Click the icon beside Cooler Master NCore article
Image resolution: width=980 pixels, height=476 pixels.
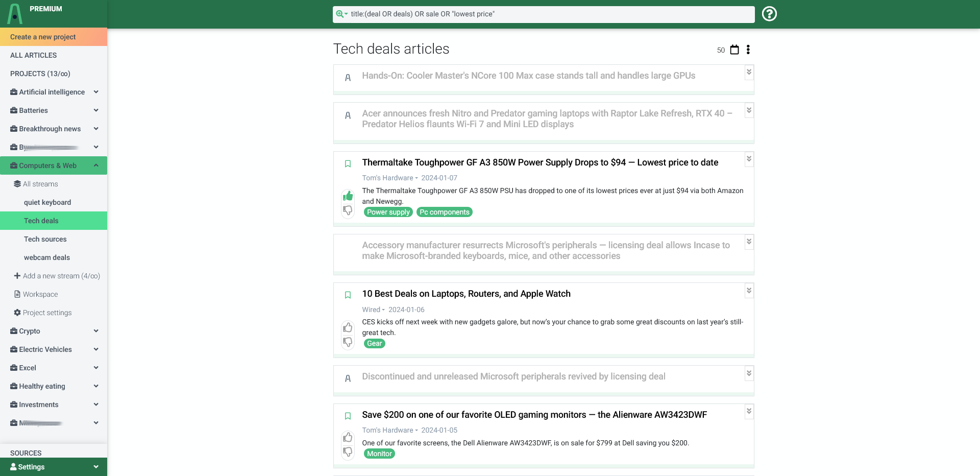pos(348,78)
